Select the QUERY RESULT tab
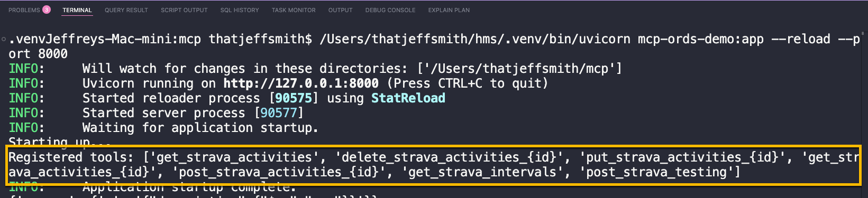 tap(126, 10)
